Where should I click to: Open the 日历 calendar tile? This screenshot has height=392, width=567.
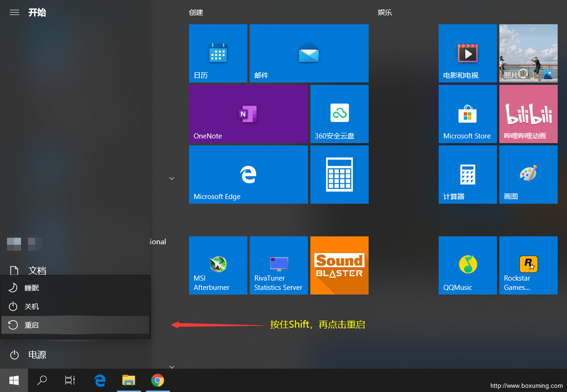tap(218, 53)
